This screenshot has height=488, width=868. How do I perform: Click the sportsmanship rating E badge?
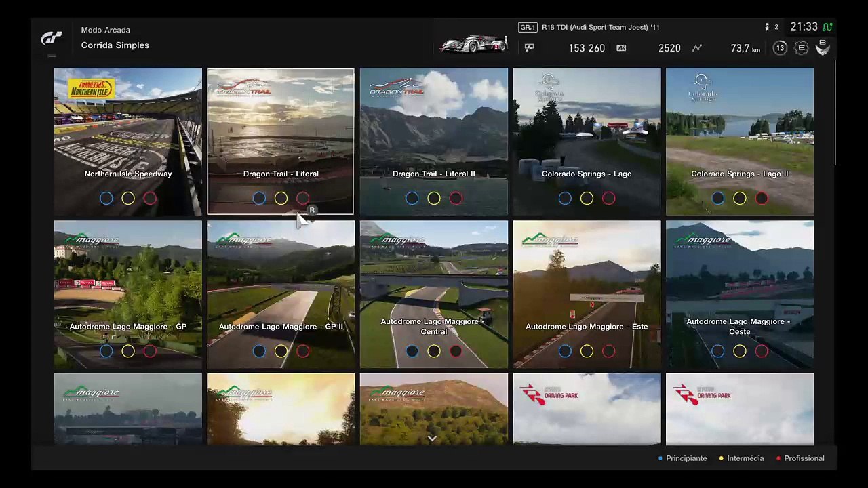pos(802,48)
